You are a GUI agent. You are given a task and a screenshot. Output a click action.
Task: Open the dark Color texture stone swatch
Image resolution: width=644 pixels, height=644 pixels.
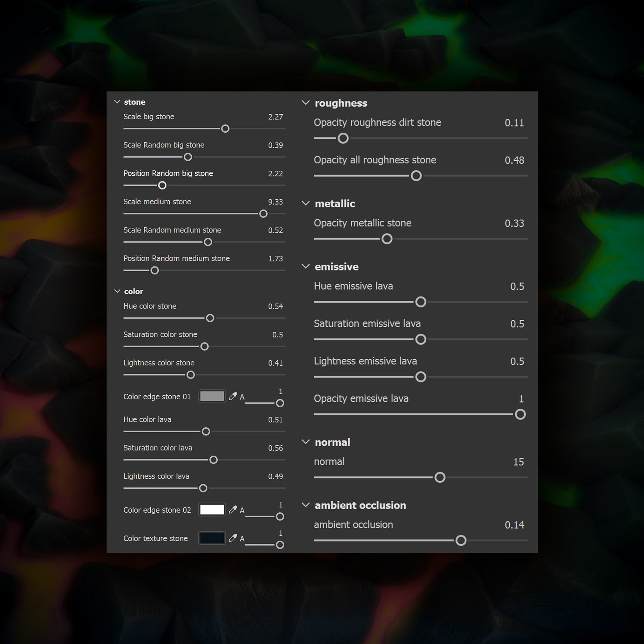point(212,538)
